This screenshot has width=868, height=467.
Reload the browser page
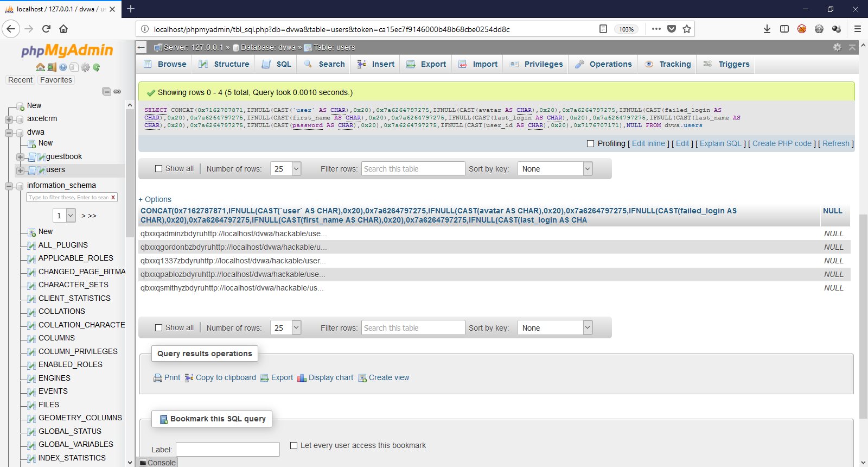click(46, 29)
